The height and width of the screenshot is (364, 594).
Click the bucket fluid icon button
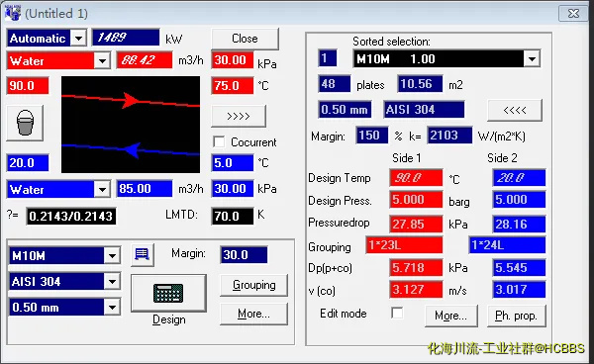click(x=25, y=123)
